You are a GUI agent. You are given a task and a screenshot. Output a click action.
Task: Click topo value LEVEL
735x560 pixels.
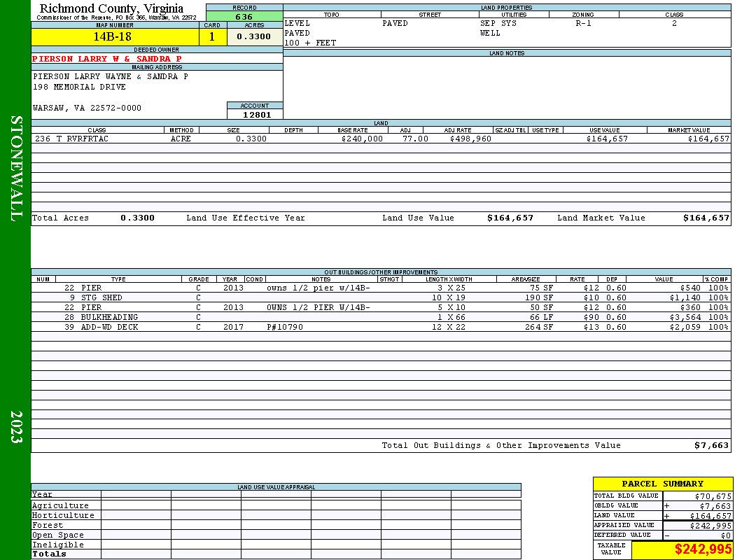[x=297, y=23]
